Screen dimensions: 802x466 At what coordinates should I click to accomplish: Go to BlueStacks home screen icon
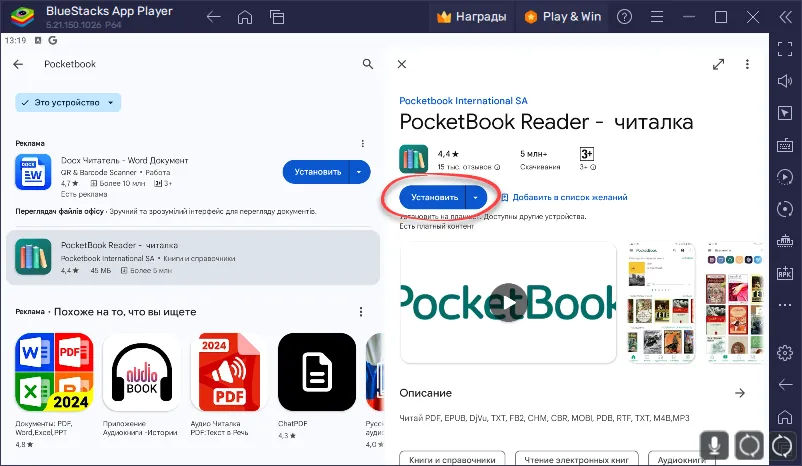[x=245, y=17]
